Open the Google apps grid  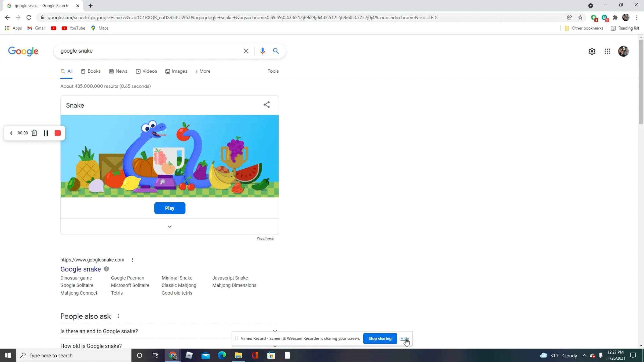click(608, 51)
